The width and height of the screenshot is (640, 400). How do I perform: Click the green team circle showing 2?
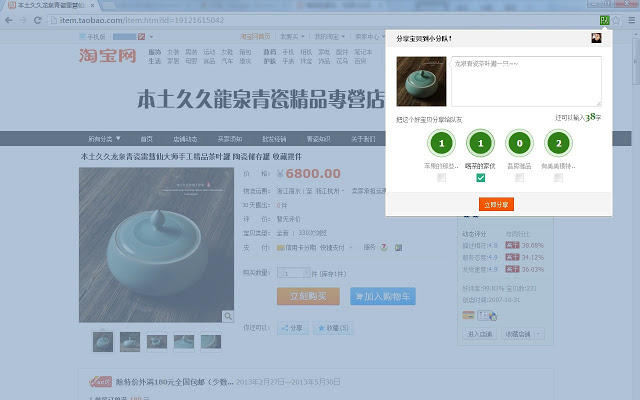558,143
